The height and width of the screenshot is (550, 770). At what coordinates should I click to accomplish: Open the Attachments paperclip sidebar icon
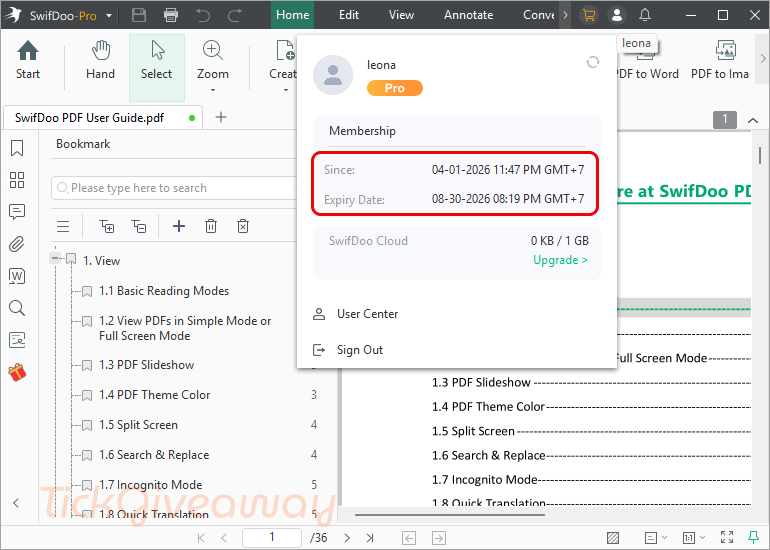tap(17, 244)
